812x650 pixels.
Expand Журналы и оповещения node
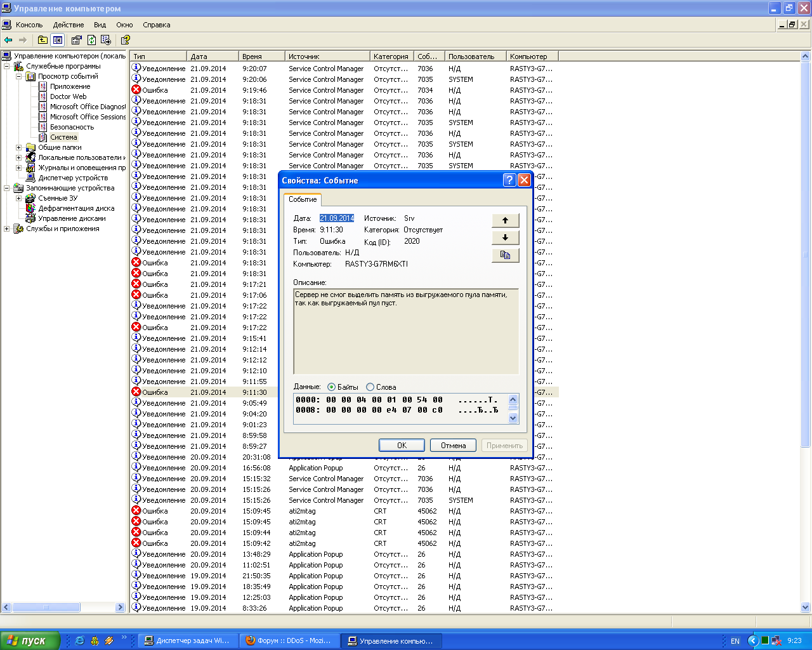[x=19, y=168]
